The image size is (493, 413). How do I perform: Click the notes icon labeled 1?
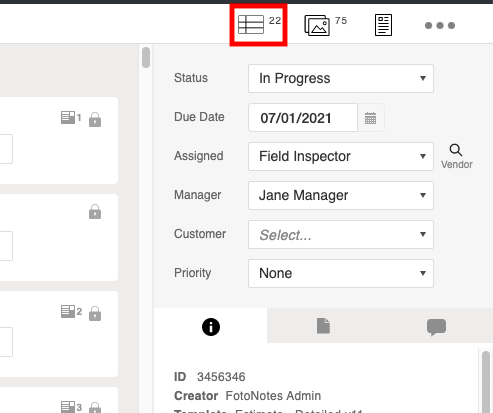(71, 118)
